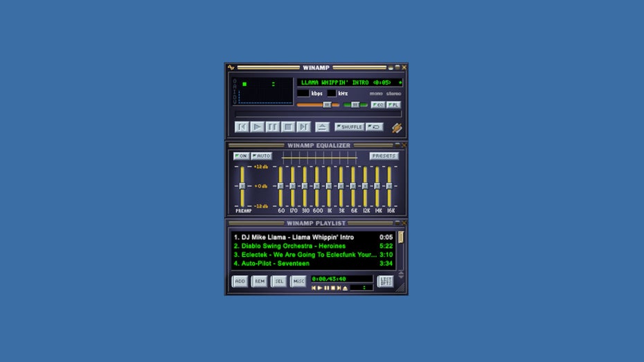Click the 14K equalizer band slider

click(377, 186)
